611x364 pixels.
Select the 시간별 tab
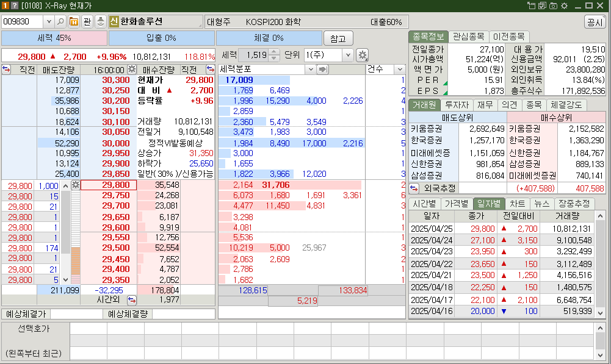(424, 204)
